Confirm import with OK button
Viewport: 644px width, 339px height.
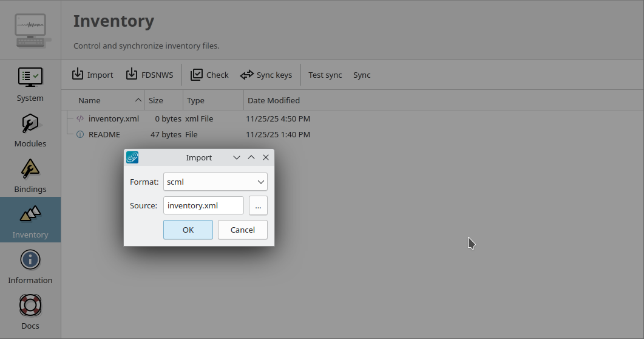click(188, 230)
